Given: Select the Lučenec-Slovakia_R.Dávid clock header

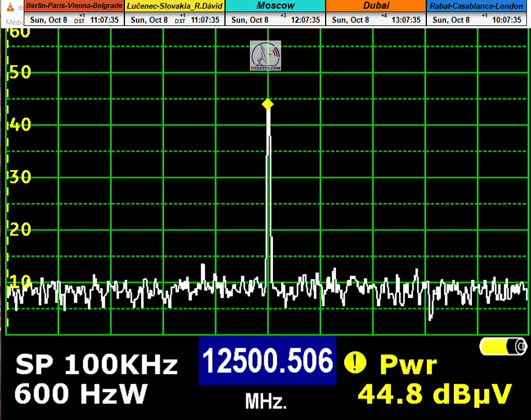Looking at the screenshot, I should point(175,6).
